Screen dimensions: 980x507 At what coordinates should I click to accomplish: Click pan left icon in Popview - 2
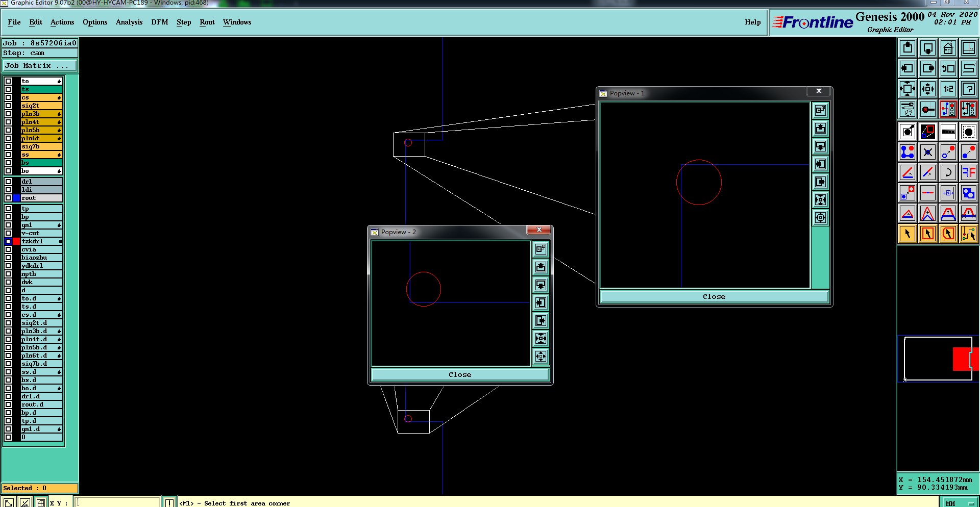[541, 302]
